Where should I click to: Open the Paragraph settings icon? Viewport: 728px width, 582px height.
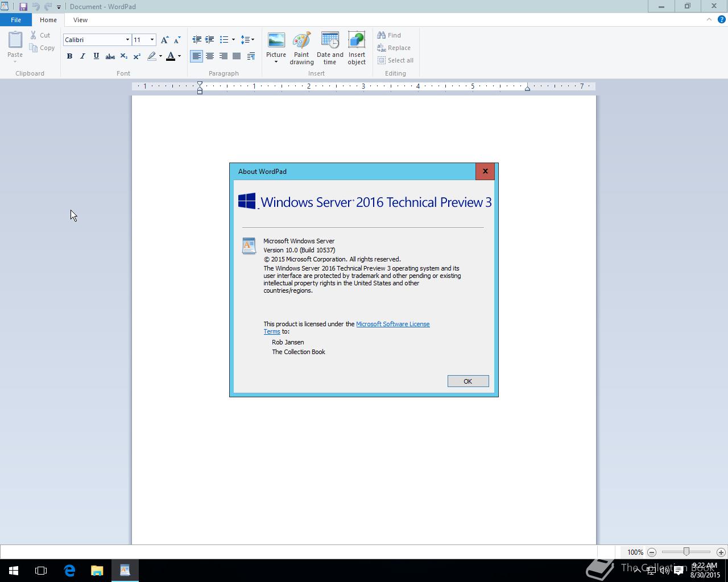[251, 56]
